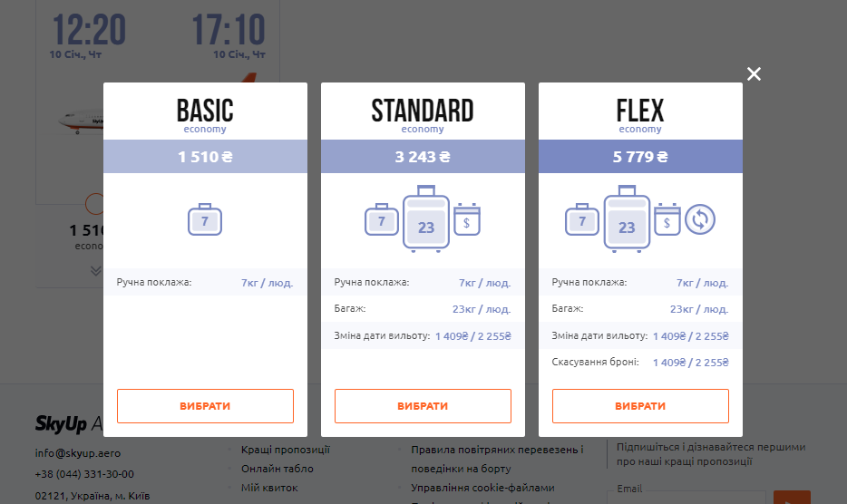Click the info@skyup.aero email link
Viewport: 847px width, 504px height.
pos(78,452)
